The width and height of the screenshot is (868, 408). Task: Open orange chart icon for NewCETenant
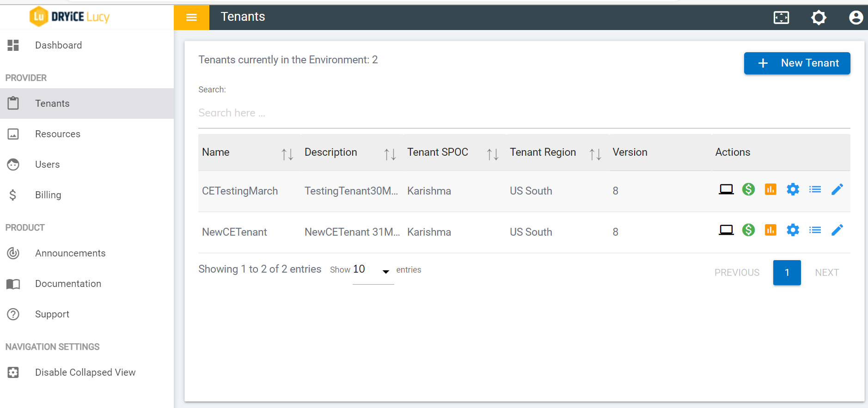pyautogui.click(x=770, y=230)
